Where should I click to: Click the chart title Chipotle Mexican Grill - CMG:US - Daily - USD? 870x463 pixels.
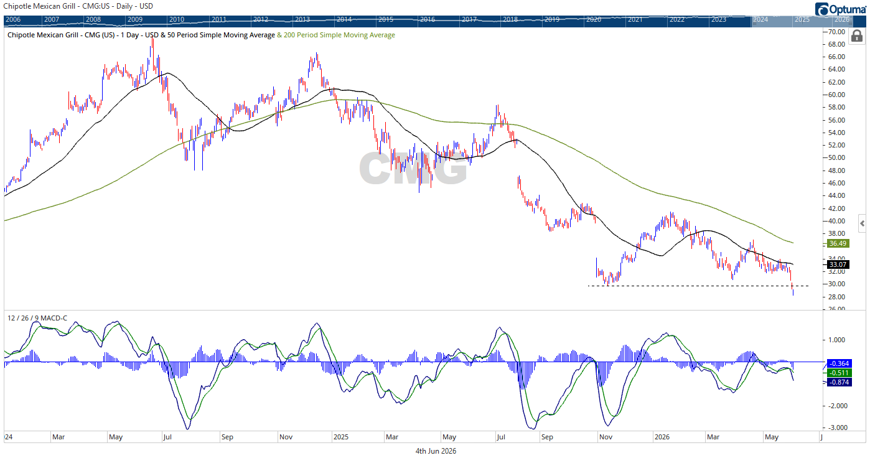click(78, 6)
